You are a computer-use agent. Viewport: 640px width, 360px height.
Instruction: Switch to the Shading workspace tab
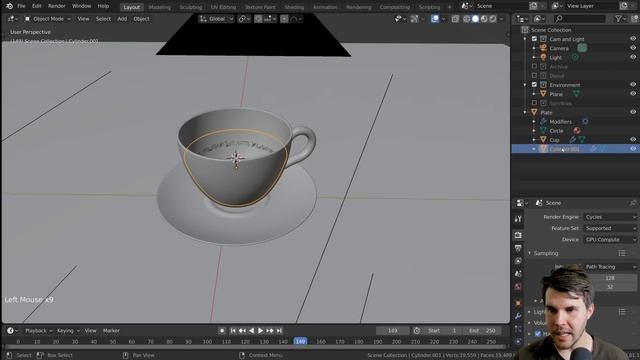coord(294,7)
